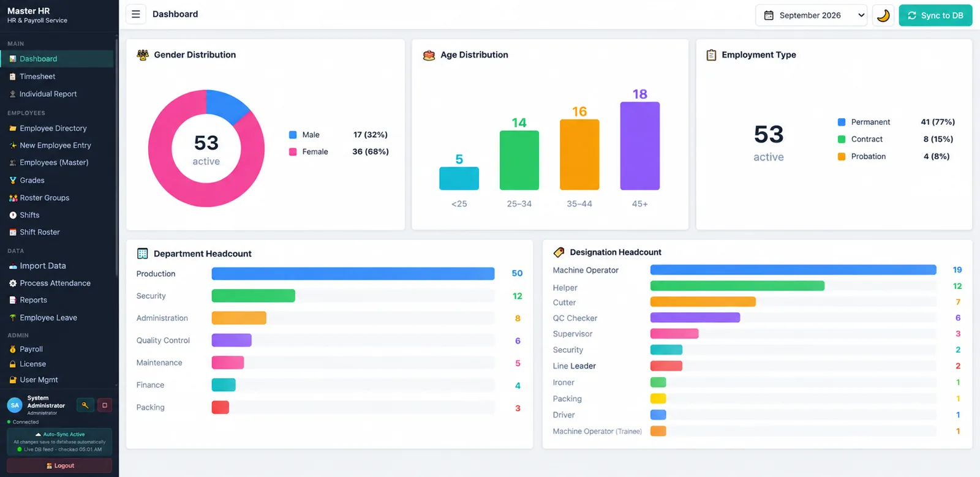Open Dashboard in the sidebar

(57, 59)
